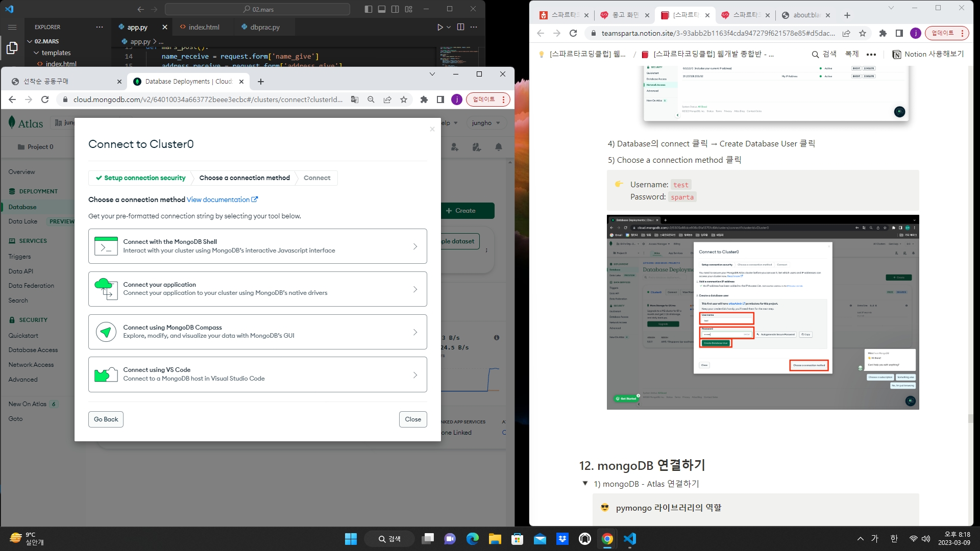
Task: Go back in MongoDB Atlas browser window
Action: [x=12, y=99]
